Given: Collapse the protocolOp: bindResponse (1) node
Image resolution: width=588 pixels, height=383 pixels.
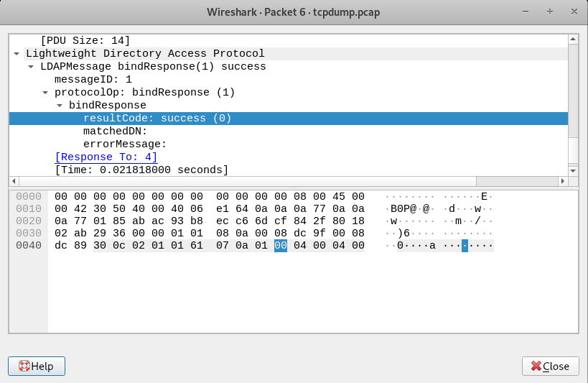Looking at the screenshot, I should click(x=45, y=93).
